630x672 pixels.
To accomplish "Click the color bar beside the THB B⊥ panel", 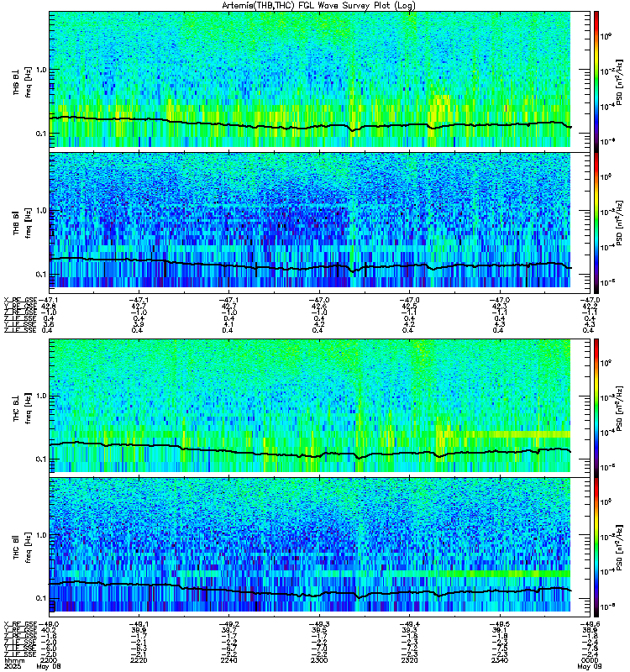I will pos(596,81).
